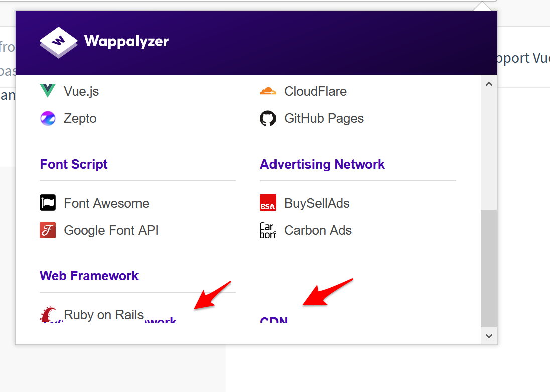Click the Carbon Ads logo icon
Viewport: 550px width, 392px height.
point(268,230)
